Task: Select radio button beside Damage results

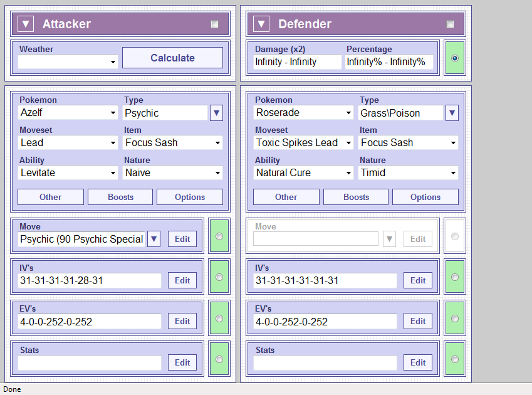Action: (454, 58)
